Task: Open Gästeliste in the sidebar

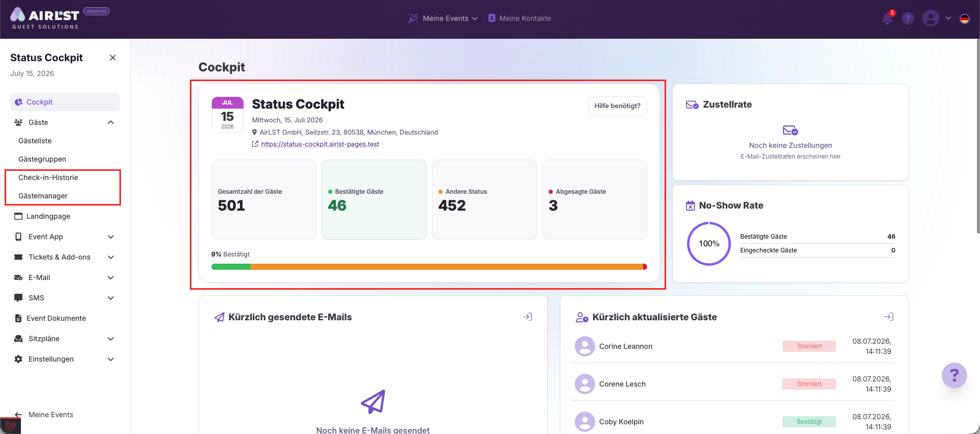Action: (x=35, y=141)
